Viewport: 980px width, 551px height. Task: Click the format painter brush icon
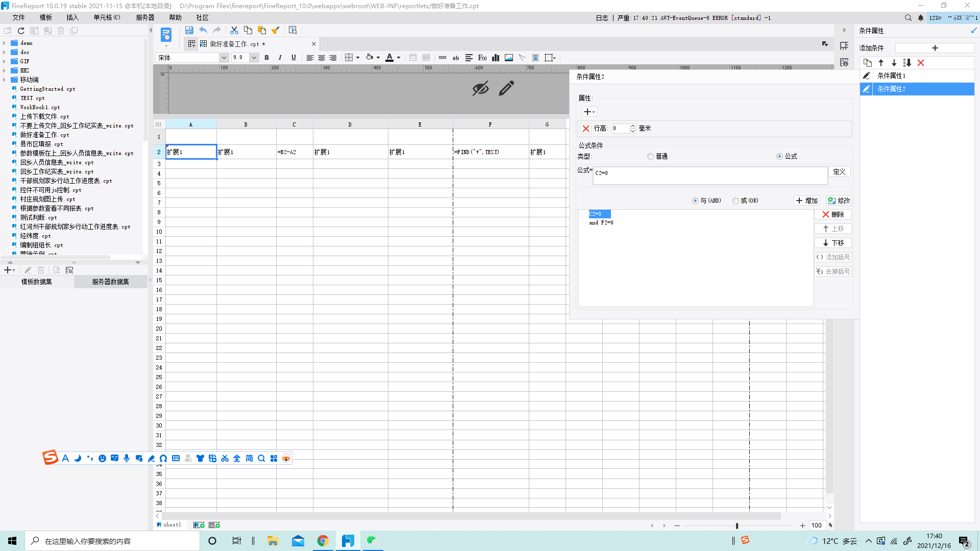[276, 31]
